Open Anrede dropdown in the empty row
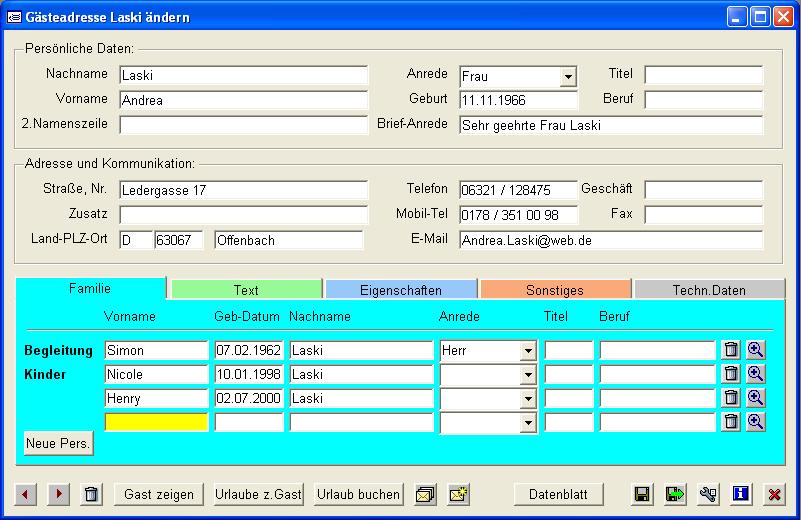Viewport: 801px width, 520px height. (x=528, y=423)
